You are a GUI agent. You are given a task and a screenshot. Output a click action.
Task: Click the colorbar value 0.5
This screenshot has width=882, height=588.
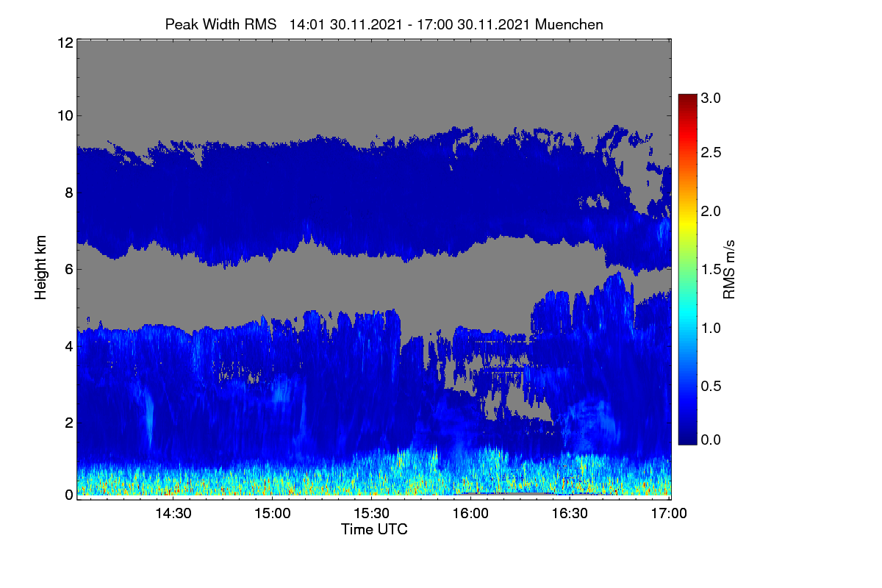point(711,386)
